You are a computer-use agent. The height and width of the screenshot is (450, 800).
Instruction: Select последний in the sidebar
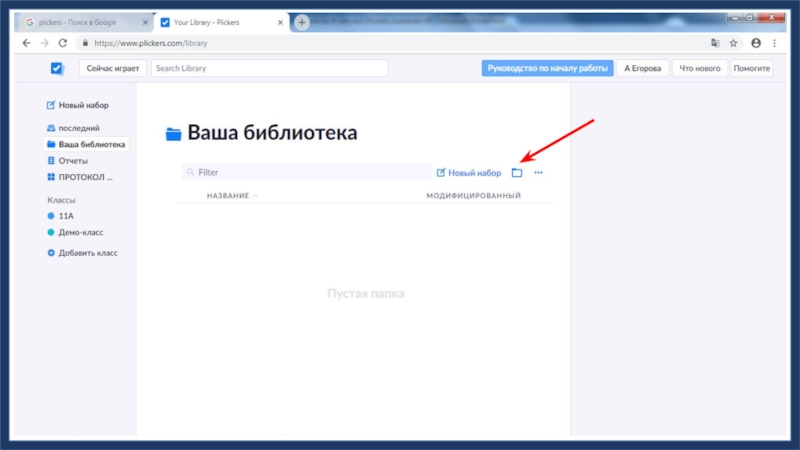pyautogui.click(x=78, y=128)
